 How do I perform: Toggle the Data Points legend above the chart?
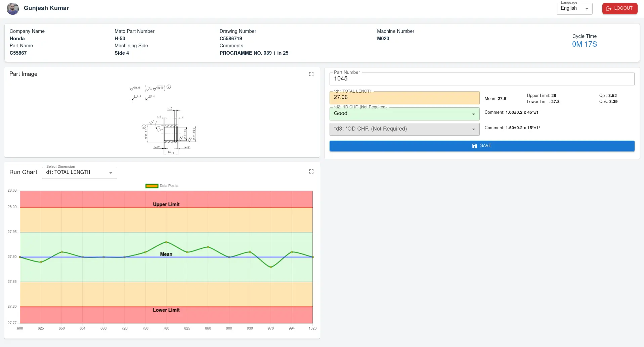click(161, 186)
